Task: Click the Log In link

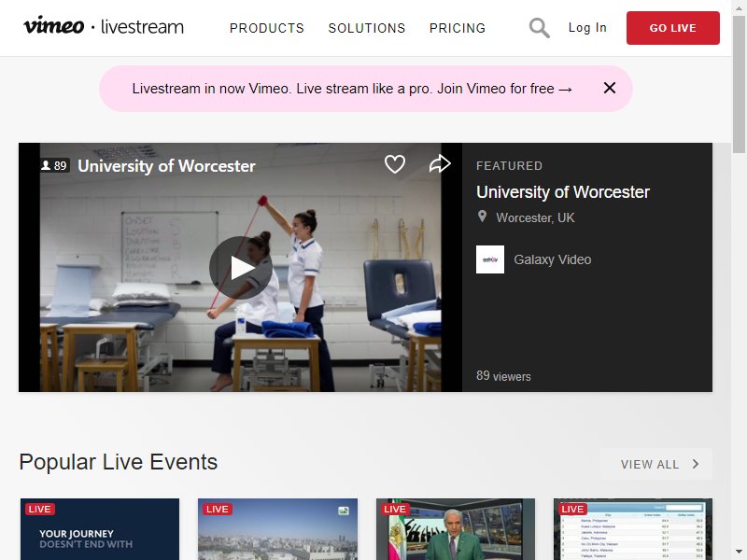Action: (x=587, y=28)
